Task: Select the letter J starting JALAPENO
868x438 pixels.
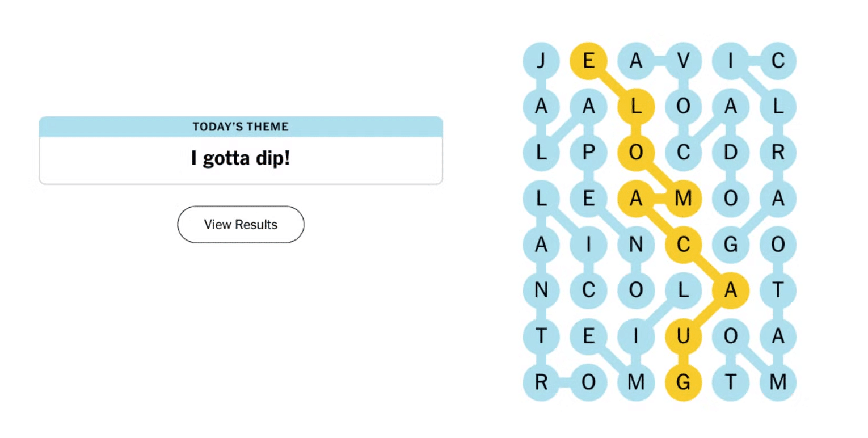Action: click(x=541, y=60)
